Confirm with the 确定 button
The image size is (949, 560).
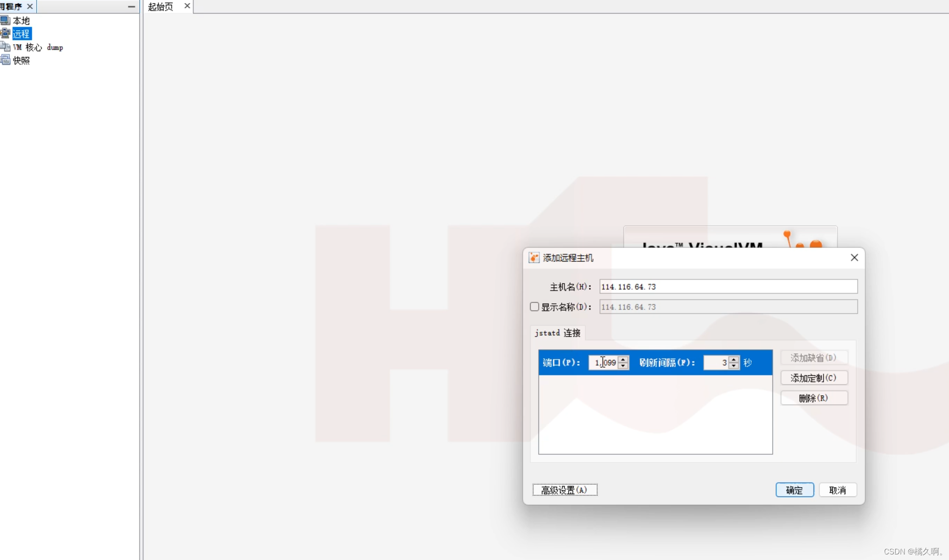point(794,490)
